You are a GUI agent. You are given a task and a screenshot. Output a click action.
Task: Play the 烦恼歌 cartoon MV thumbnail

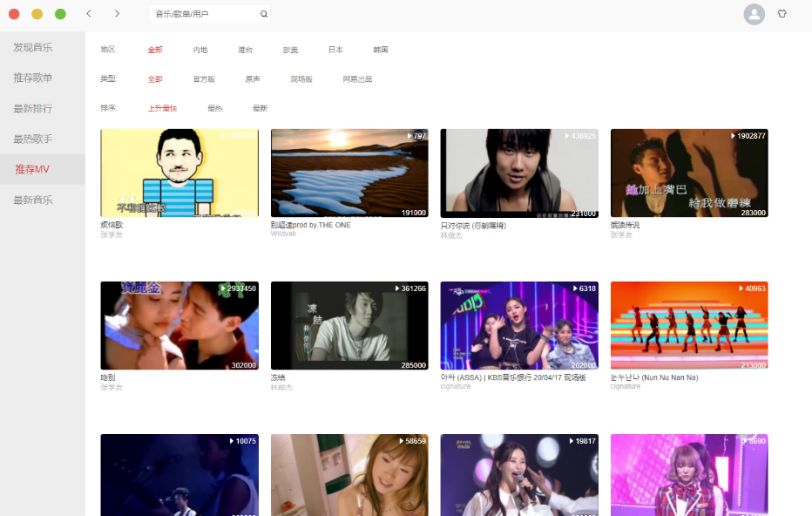click(x=179, y=173)
